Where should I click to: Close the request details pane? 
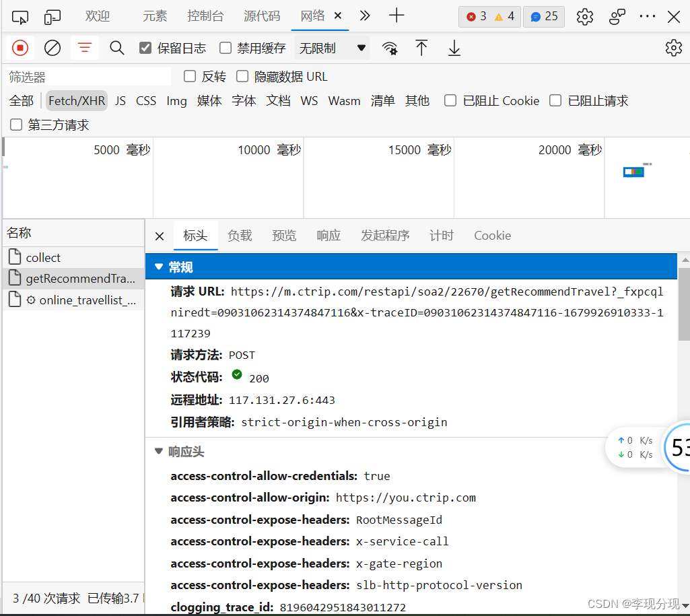click(x=160, y=236)
